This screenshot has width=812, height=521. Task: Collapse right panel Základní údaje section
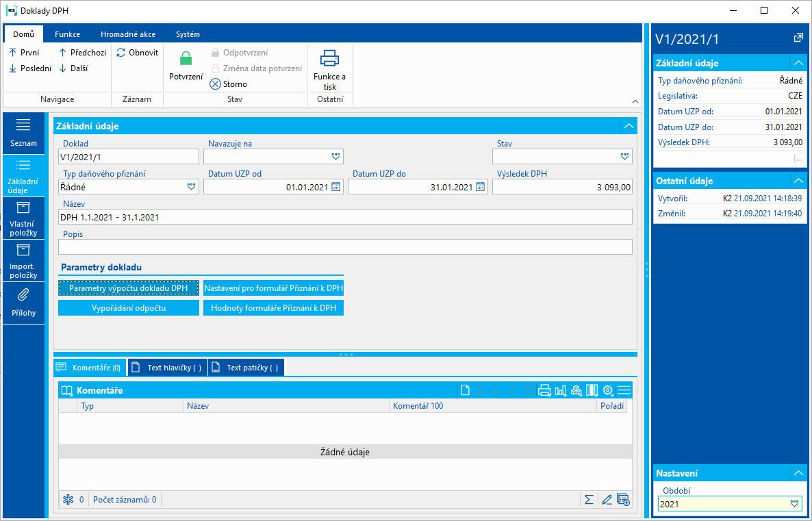[798, 63]
